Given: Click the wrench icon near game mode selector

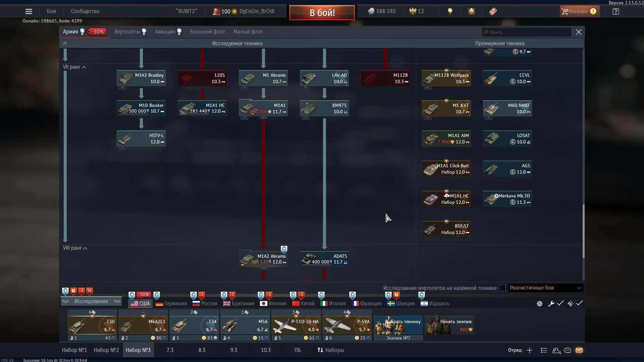Looking at the screenshot, I should tap(551, 304).
